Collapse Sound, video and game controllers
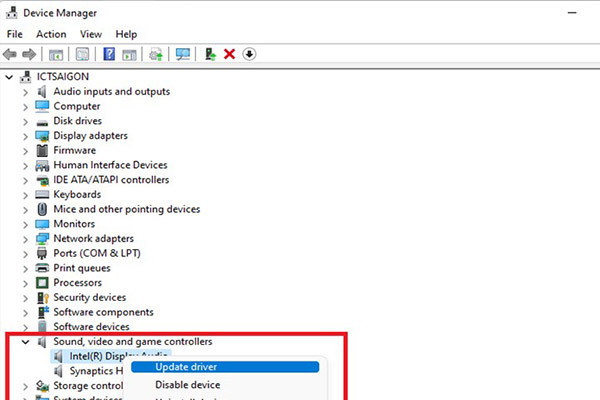Viewport: 600px width, 400px height. pyautogui.click(x=25, y=341)
